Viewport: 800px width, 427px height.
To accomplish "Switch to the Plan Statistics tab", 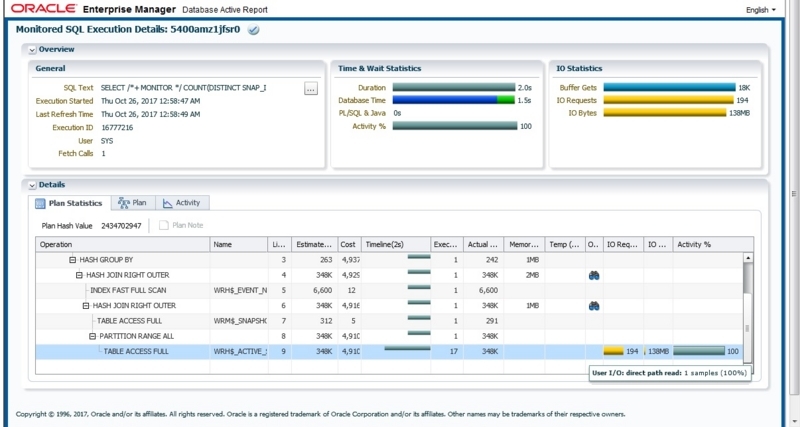I will [x=69, y=203].
